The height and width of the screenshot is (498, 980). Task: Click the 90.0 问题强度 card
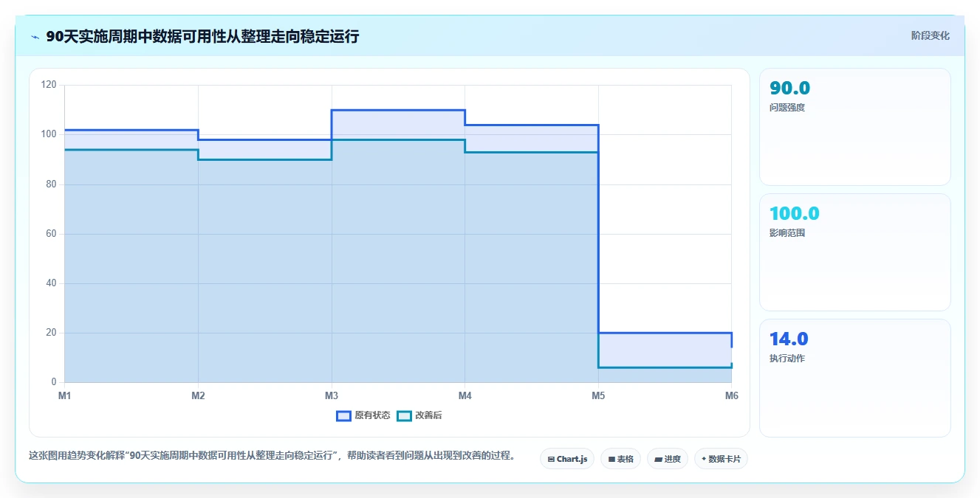[x=854, y=127]
